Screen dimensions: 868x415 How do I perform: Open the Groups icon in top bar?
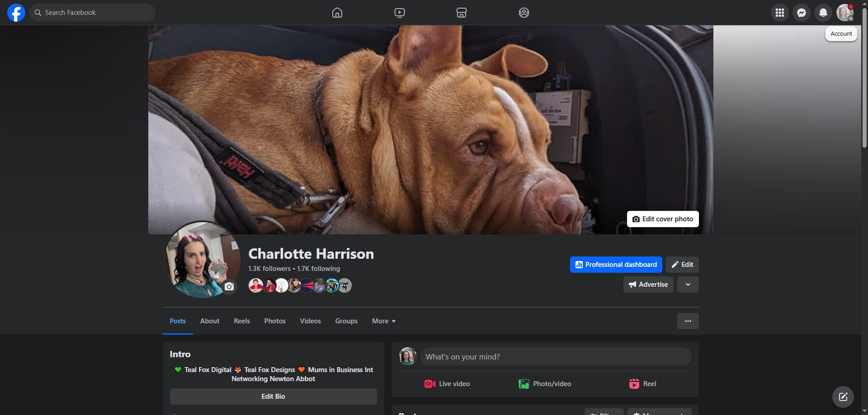[x=524, y=13]
